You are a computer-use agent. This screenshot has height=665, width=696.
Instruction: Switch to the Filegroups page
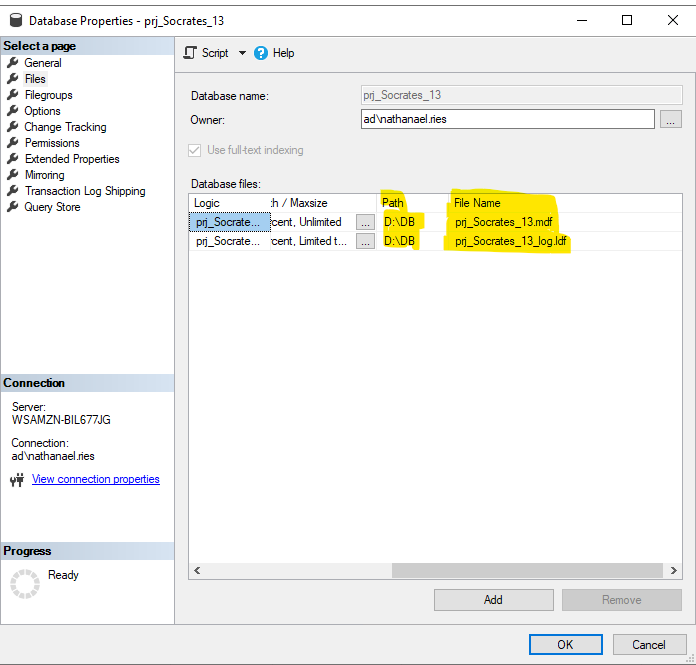tap(48, 95)
